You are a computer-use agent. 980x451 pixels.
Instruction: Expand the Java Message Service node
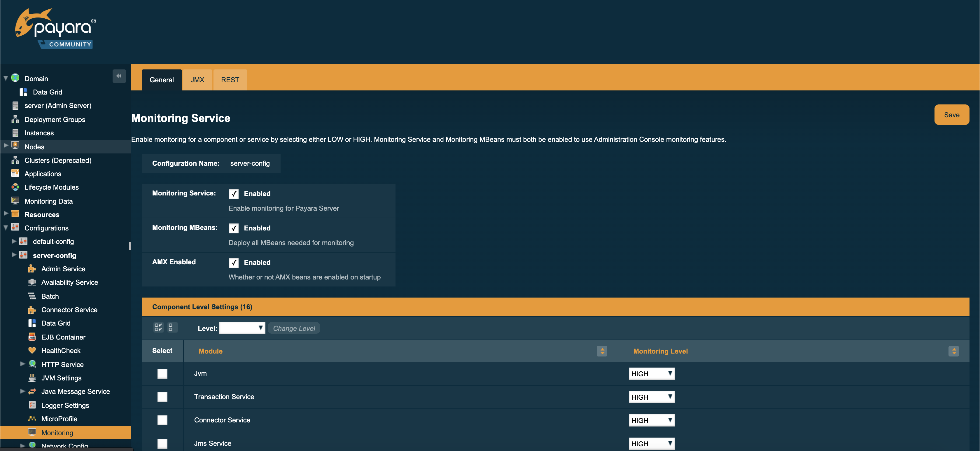(22, 391)
